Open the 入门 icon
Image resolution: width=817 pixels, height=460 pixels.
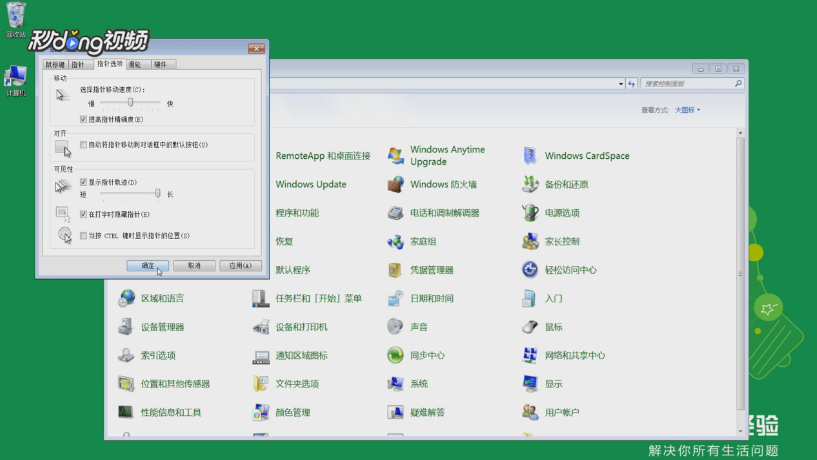click(530, 298)
